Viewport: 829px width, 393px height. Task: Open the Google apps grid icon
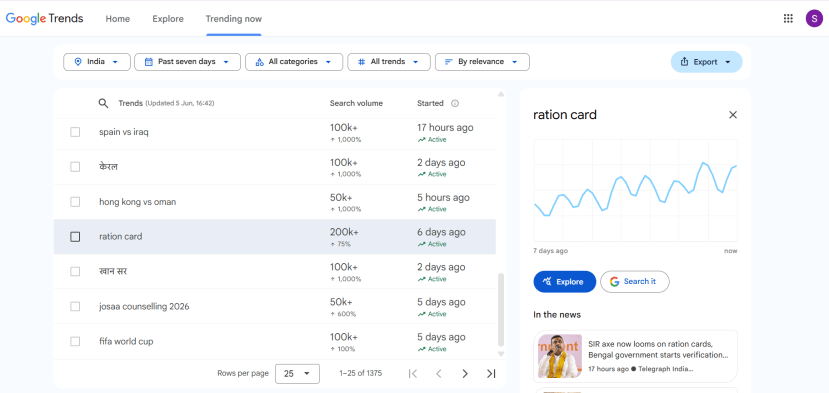pos(788,19)
